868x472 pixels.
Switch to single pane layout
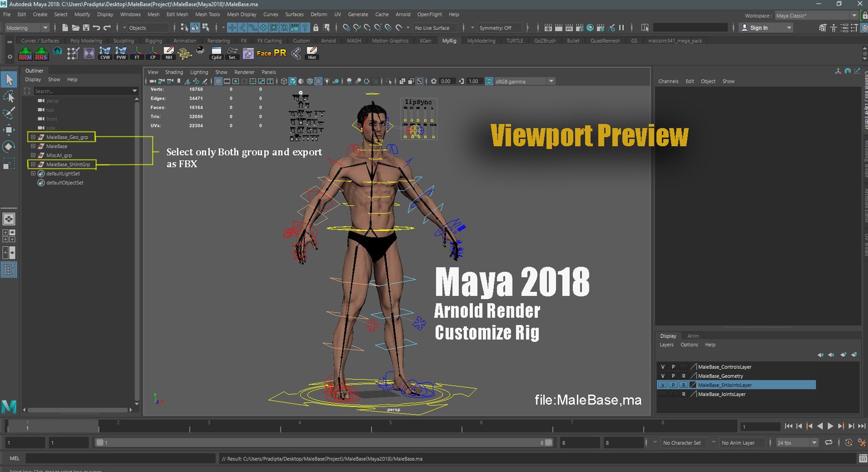tap(9, 219)
